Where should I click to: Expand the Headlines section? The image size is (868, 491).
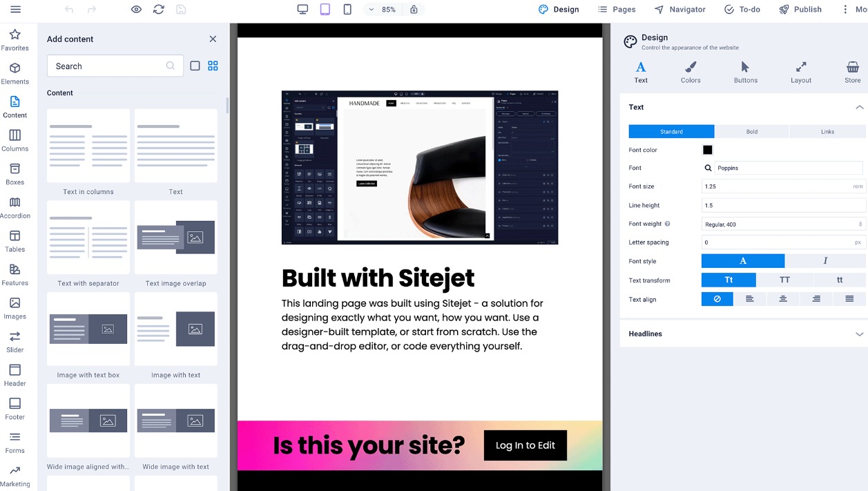(744, 334)
